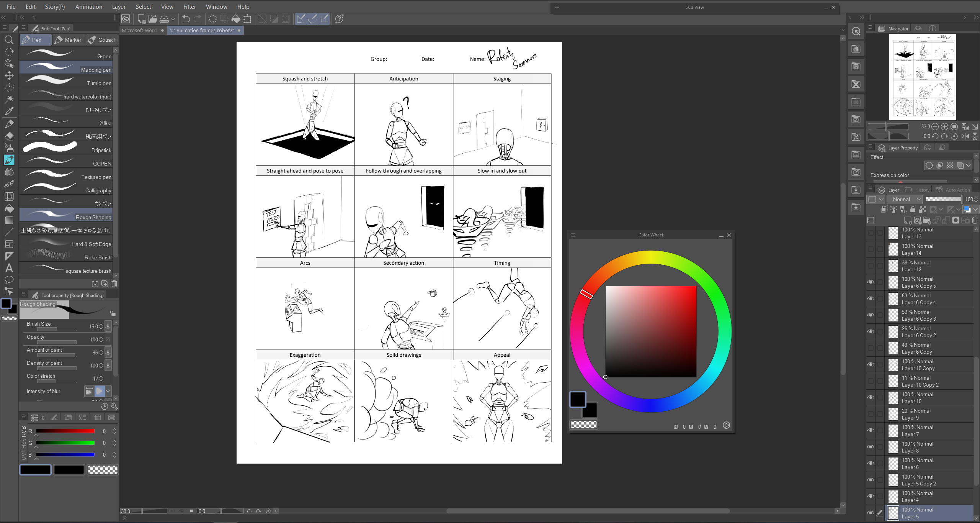Show Layer 13 visibility box
The width and height of the screenshot is (980, 523).
tap(871, 233)
